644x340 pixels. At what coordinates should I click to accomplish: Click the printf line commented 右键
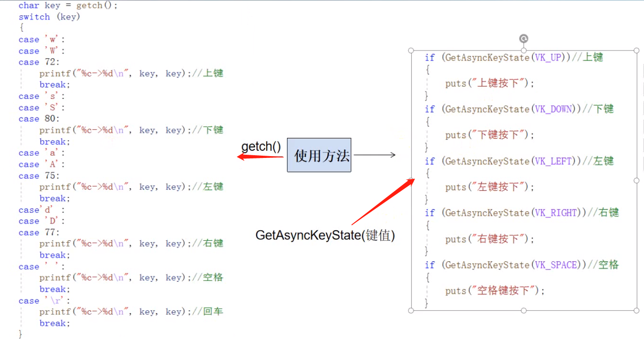point(131,244)
